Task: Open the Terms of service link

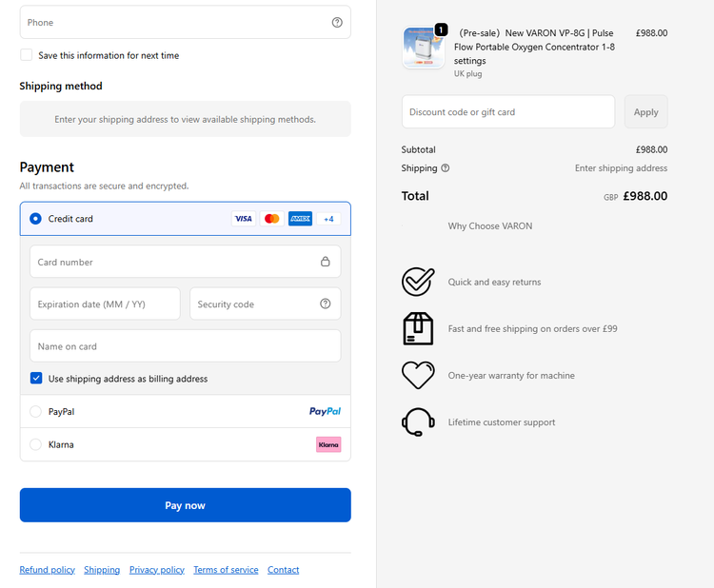Action: pos(226,570)
